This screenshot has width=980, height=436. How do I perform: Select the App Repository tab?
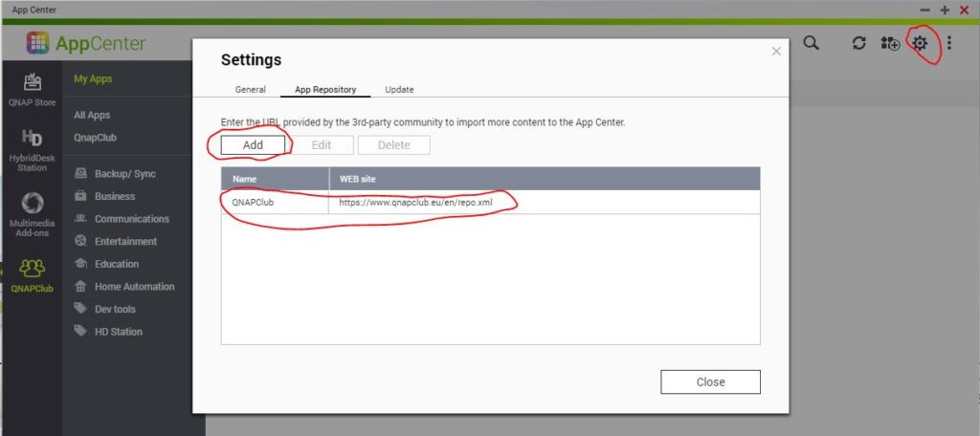(x=325, y=89)
